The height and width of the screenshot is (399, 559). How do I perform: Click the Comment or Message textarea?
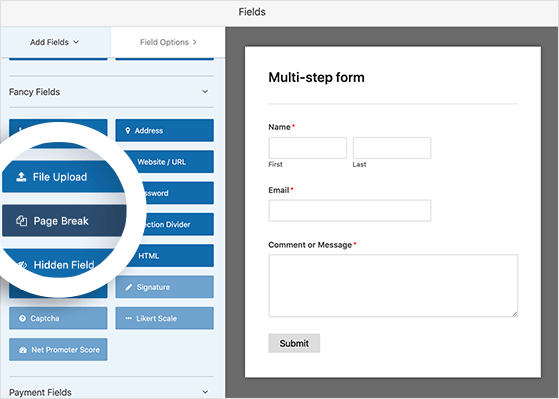pos(393,286)
